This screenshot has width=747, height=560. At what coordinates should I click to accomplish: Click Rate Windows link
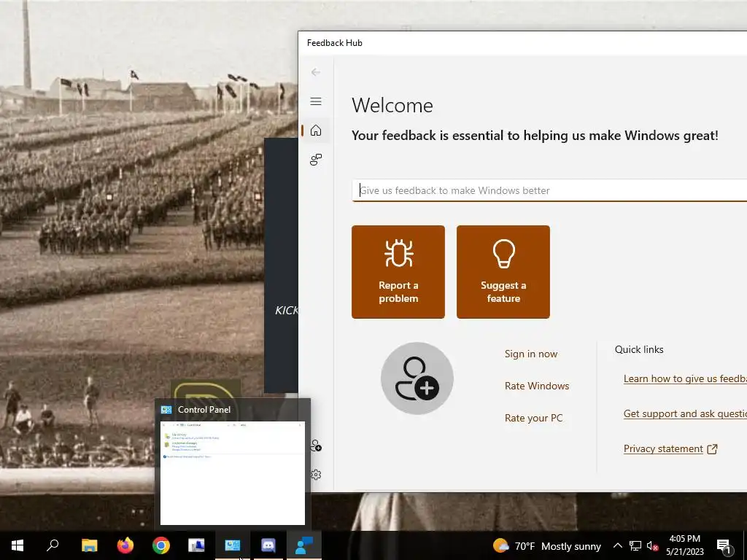click(x=537, y=386)
